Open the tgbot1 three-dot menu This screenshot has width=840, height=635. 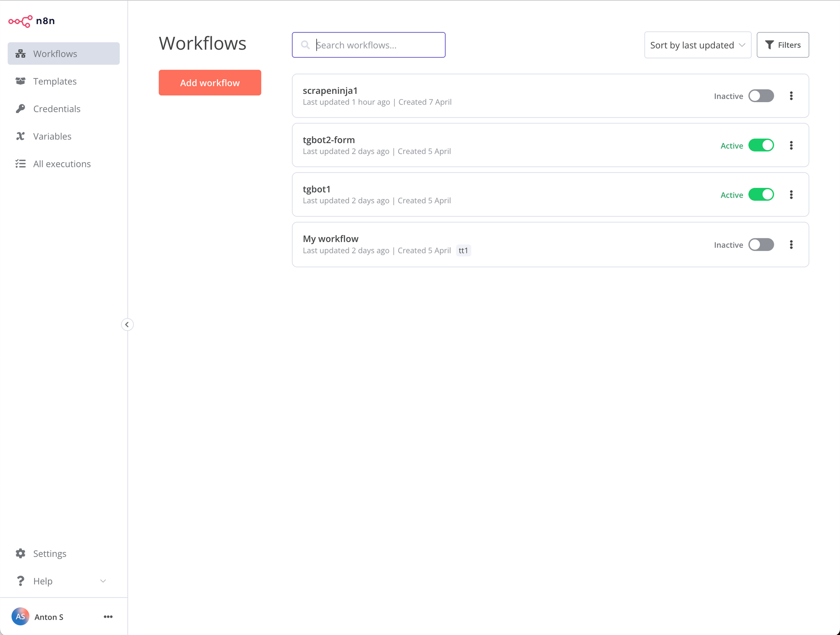pos(791,194)
